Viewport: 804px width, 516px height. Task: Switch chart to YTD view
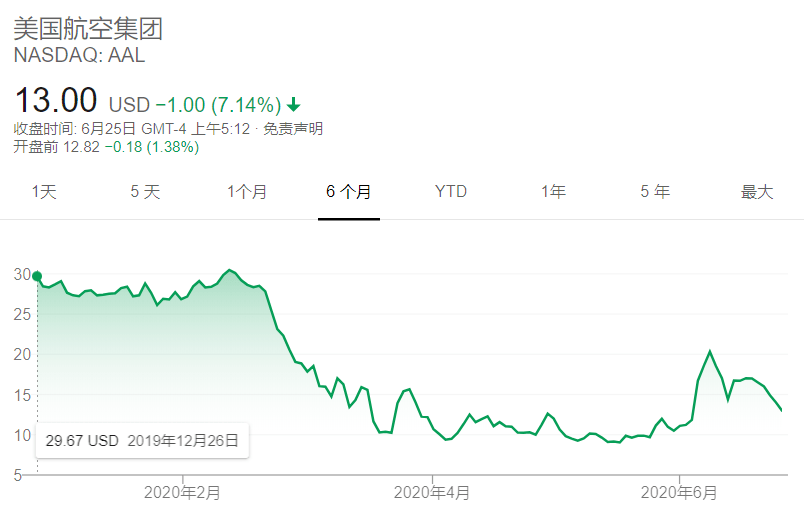click(451, 191)
